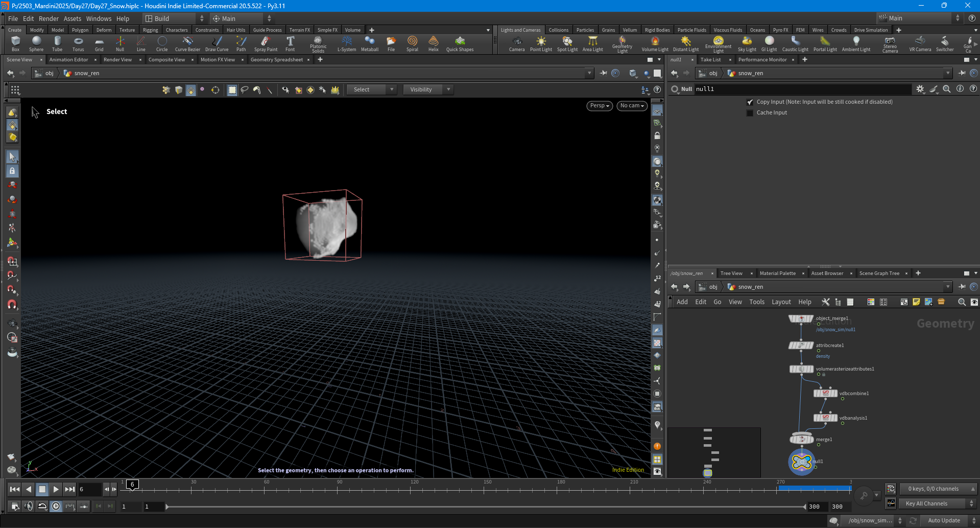Add a Helix curve

(x=434, y=44)
